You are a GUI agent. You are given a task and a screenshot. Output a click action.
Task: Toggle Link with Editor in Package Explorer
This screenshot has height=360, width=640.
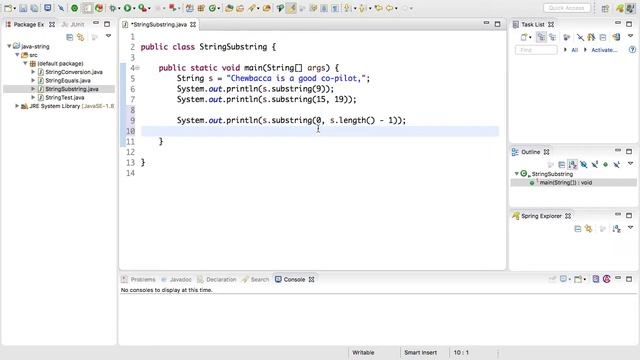click(81, 38)
